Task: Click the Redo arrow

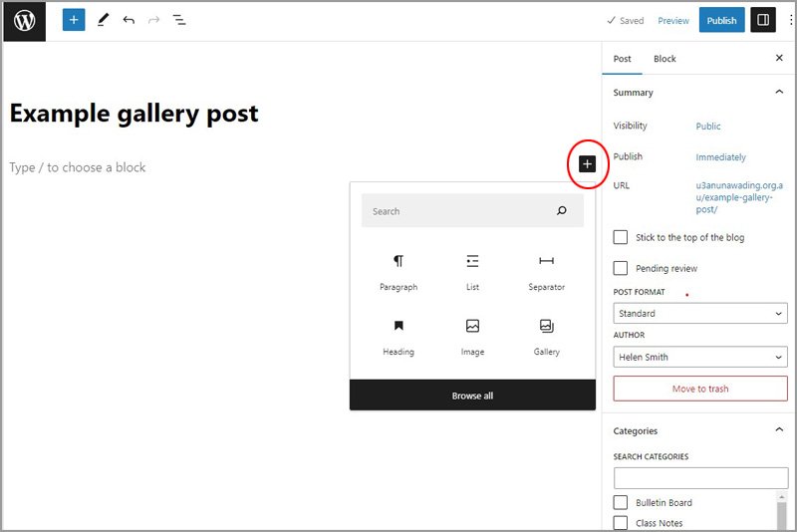Action: [x=153, y=20]
